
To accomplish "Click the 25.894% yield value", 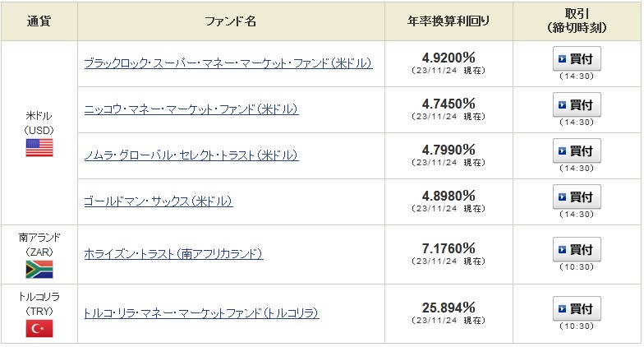I will [448, 308].
